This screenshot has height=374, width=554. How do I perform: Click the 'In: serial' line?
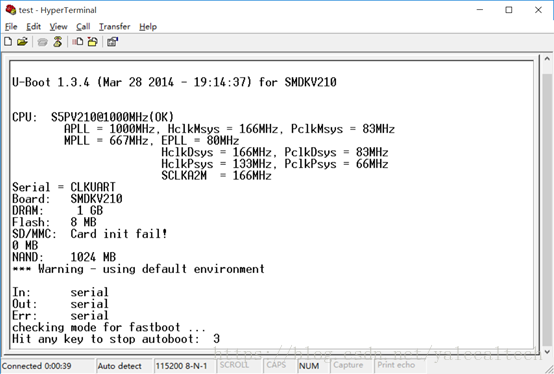pyautogui.click(x=60, y=292)
